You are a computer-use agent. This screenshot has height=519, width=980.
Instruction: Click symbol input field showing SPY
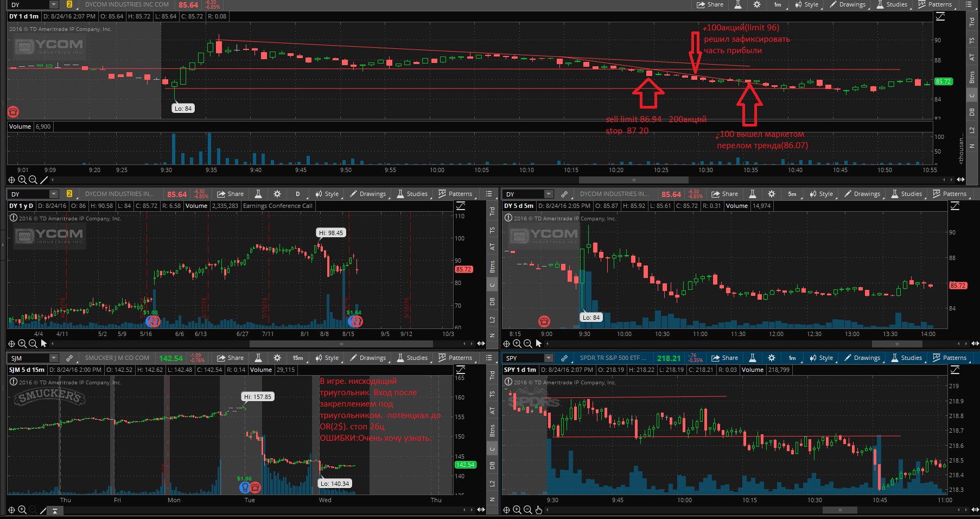[523, 358]
